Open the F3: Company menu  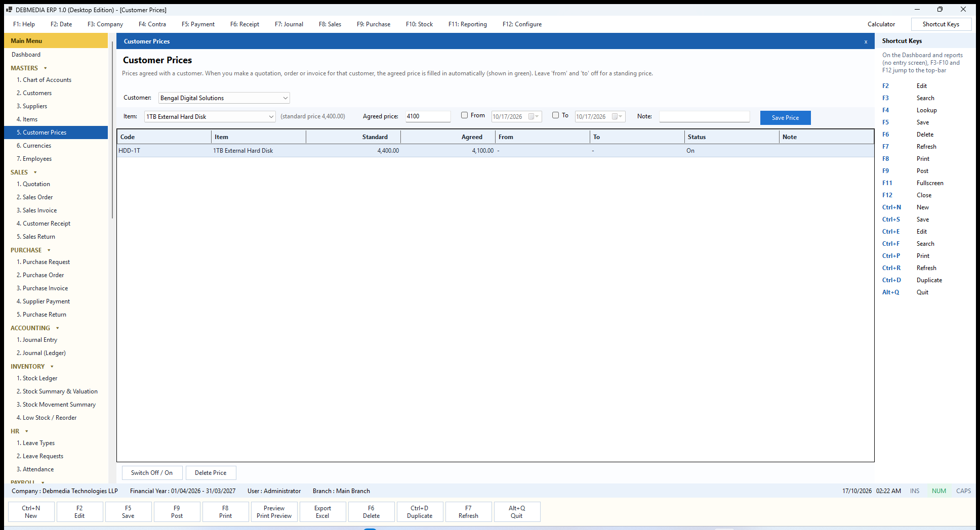(105, 24)
